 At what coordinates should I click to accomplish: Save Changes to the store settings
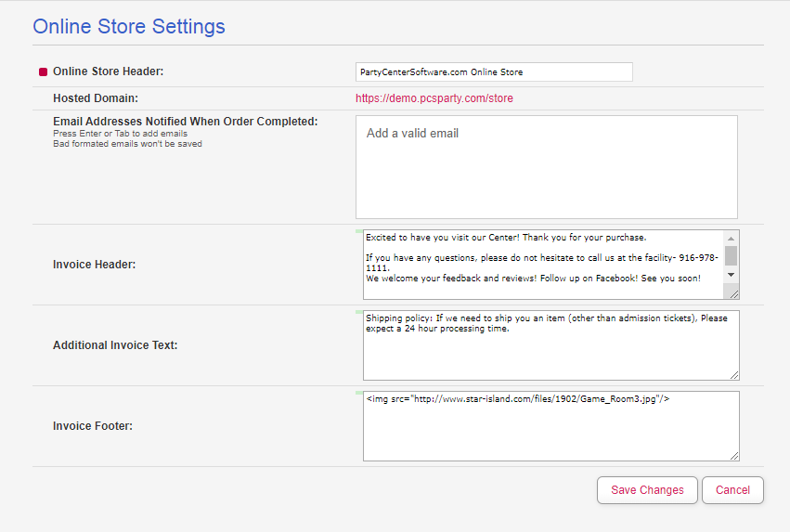[647, 490]
